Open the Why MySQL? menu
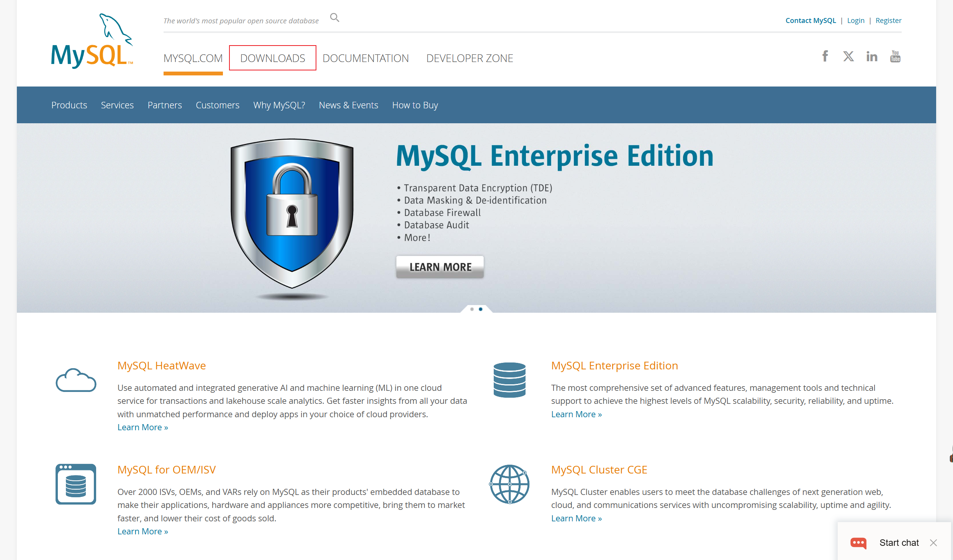The image size is (953, 560). [x=279, y=105]
